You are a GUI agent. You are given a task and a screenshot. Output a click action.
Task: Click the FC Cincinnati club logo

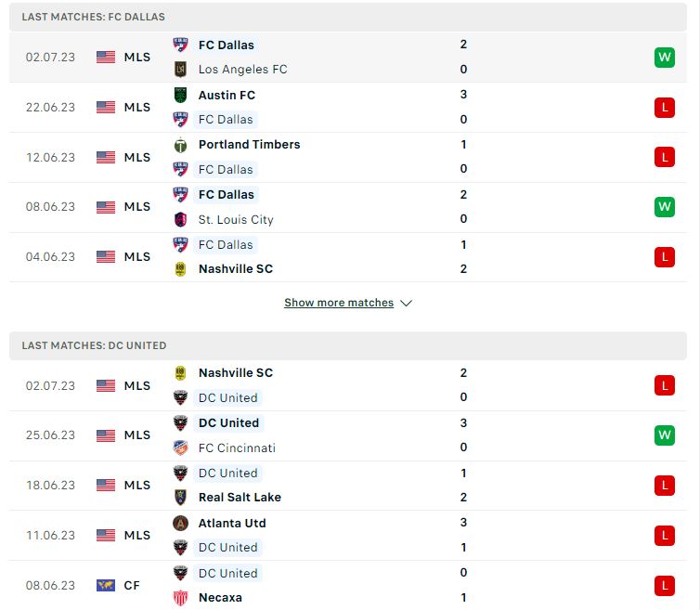[x=180, y=448]
